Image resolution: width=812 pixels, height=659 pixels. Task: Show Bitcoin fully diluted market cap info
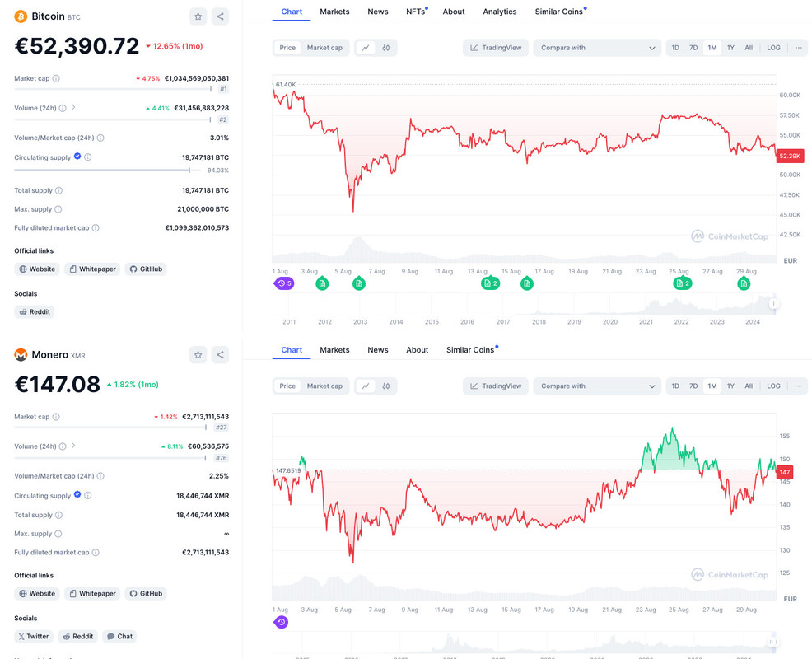tap(96, 228)
